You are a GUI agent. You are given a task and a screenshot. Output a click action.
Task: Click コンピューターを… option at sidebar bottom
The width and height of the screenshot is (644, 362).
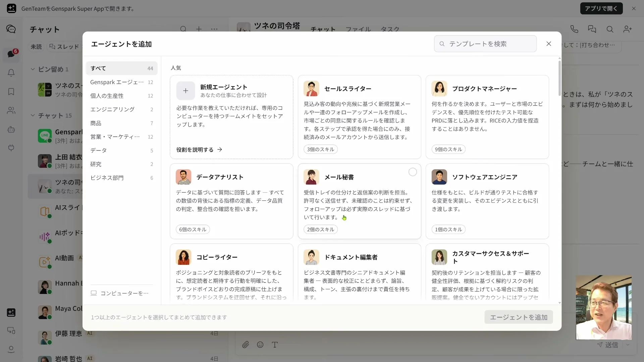120,293
